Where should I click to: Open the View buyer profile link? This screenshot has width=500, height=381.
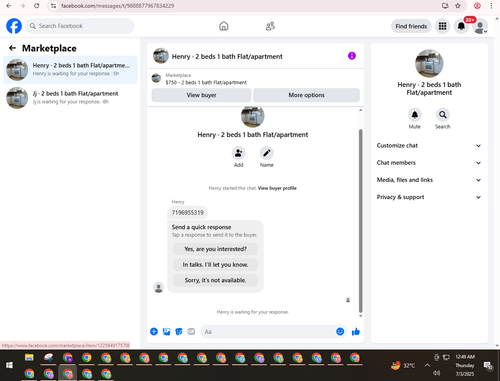277,188
